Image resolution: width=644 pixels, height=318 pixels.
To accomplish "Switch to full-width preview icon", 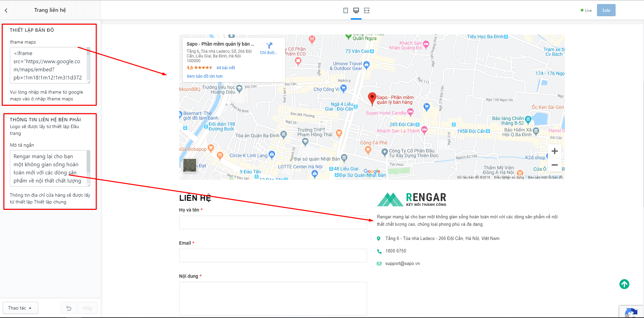I will pyautogui.click(x=367, y=10).
